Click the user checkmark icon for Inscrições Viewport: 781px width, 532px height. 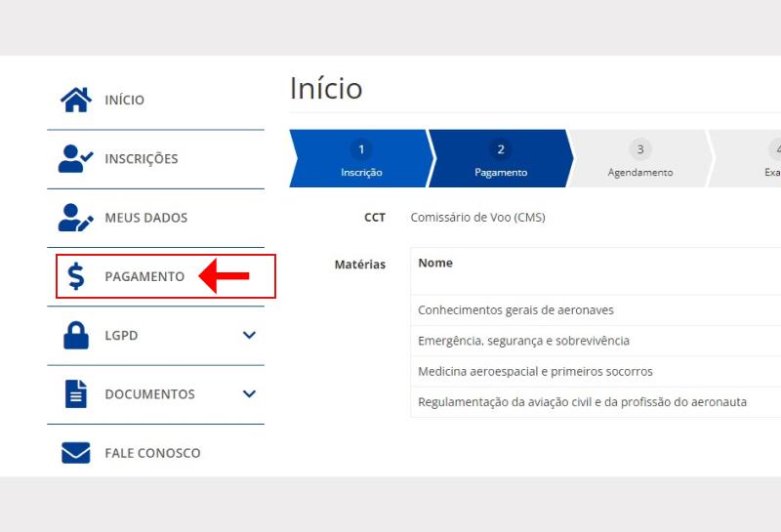pos(76,159)
